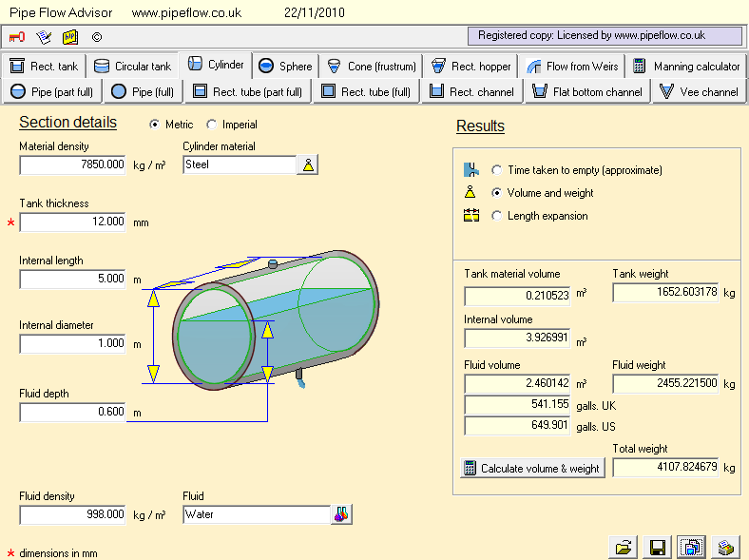Select the Imperial units radio button
Screen dimensions: 749x560
[211, 125]
